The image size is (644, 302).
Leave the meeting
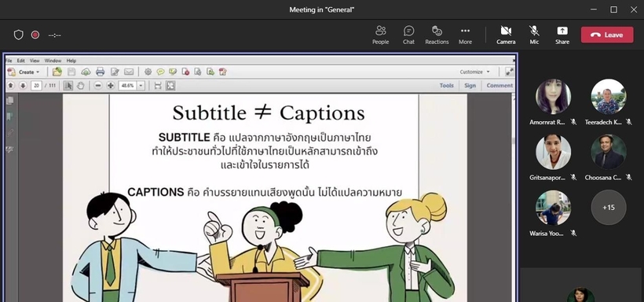coord(607,35)
